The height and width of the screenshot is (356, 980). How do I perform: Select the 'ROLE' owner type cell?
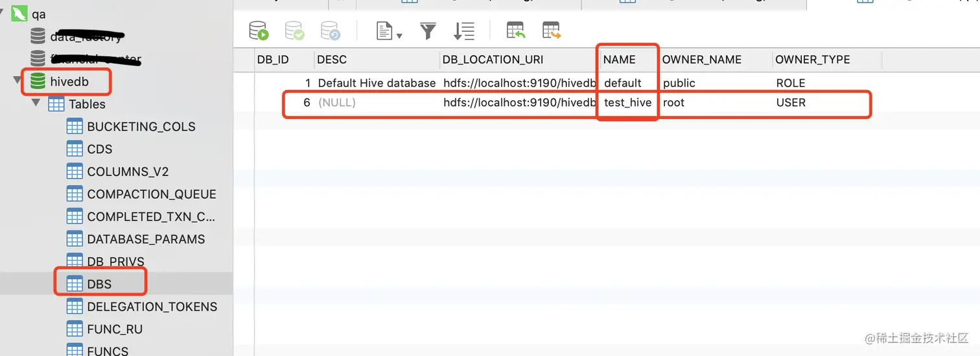791,83
